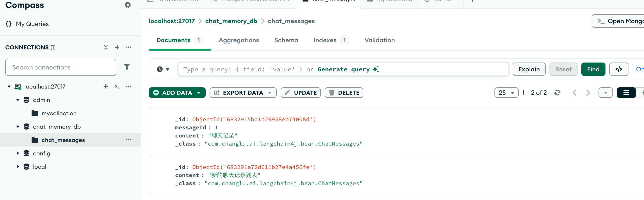
Task: Collapse all connections using the collapse icon
Action: [106, 47]
